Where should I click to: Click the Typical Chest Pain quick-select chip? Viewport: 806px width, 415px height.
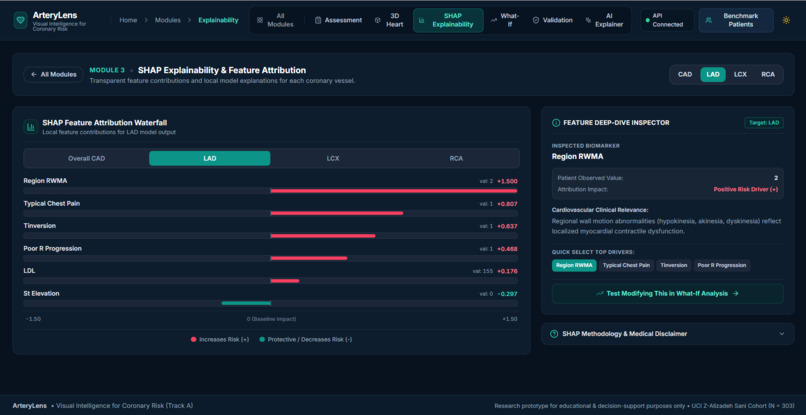(626, 265)
